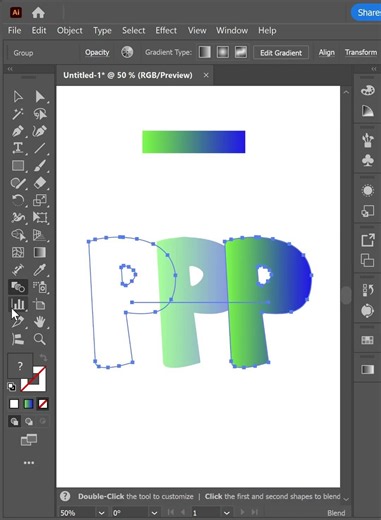The image size is (381, 520).
Task: Open zoom level 50% dropdown arrow
Action: (102, 513)
